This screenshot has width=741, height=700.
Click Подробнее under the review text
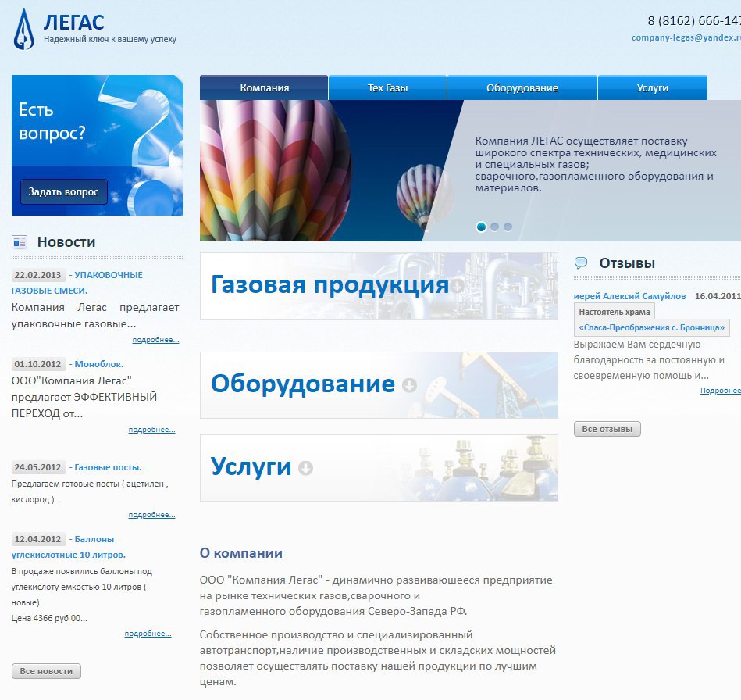[720, 390]
